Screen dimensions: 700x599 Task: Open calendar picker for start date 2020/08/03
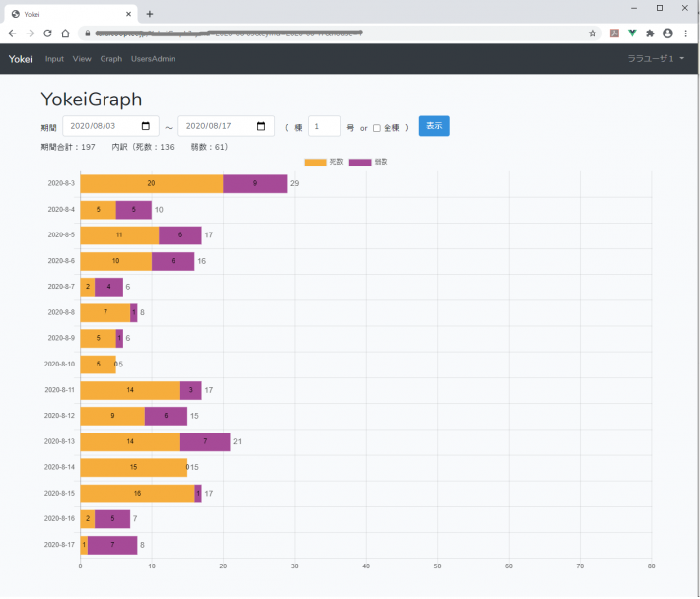146,126
